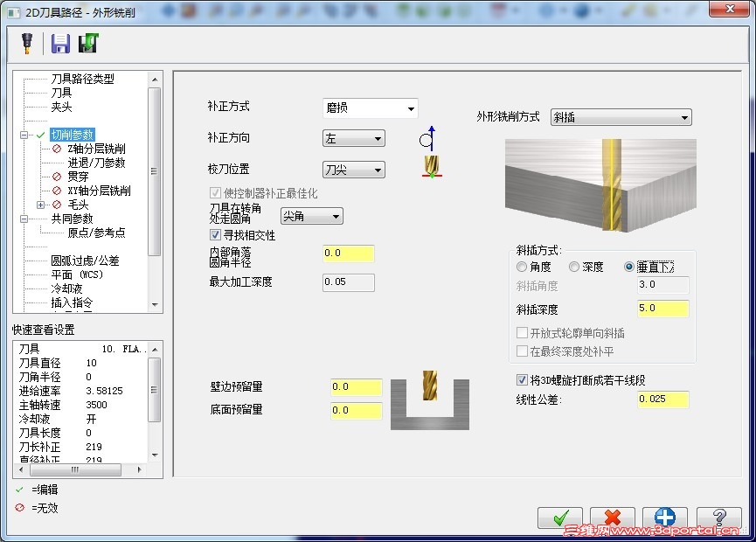Click quick view vertical scrollbar down arrow

pyautogui.click(x=155, y=455)
